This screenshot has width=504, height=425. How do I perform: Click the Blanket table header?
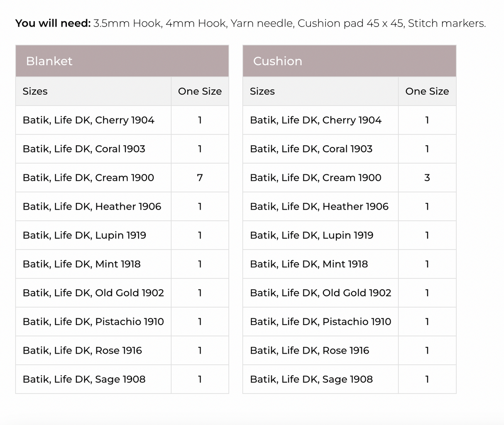(49, 61)
